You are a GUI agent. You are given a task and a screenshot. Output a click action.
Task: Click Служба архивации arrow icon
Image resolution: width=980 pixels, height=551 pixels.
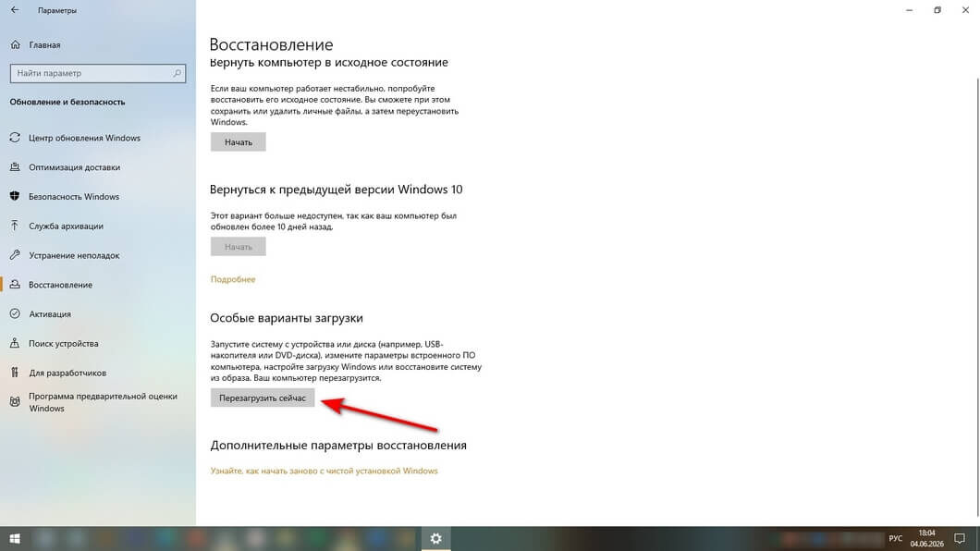point(15,226)
